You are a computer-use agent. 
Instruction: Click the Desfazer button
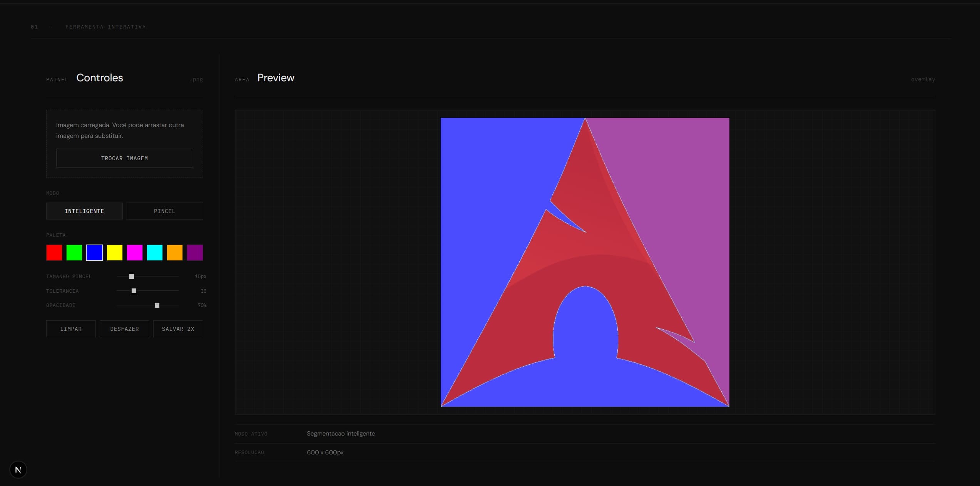tap(124, 329)
